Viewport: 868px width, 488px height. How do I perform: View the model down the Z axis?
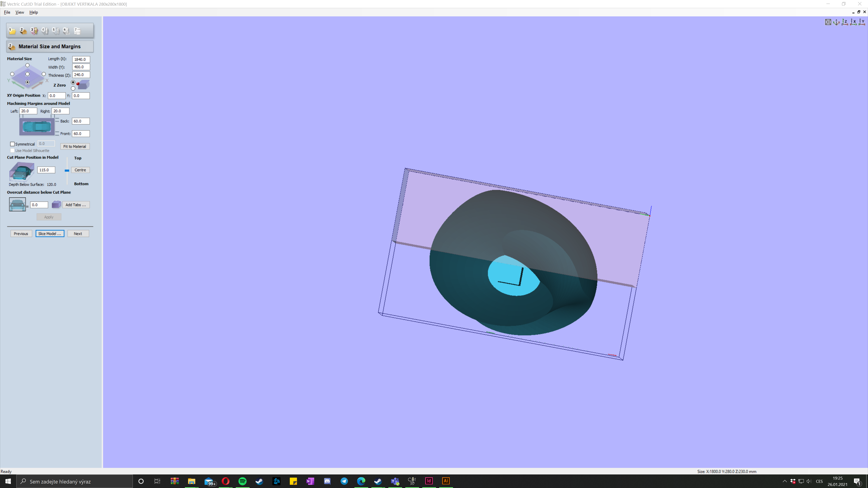click(x=845, y=22)
